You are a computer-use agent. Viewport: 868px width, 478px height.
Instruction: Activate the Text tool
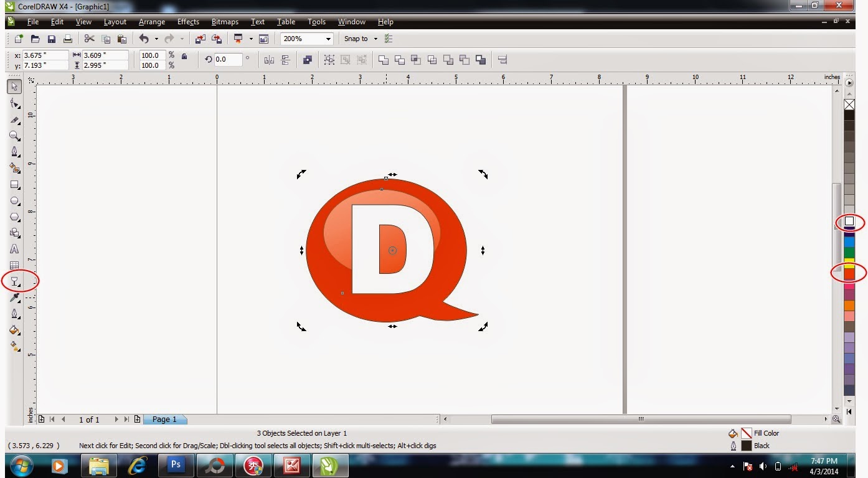point(14,249)
